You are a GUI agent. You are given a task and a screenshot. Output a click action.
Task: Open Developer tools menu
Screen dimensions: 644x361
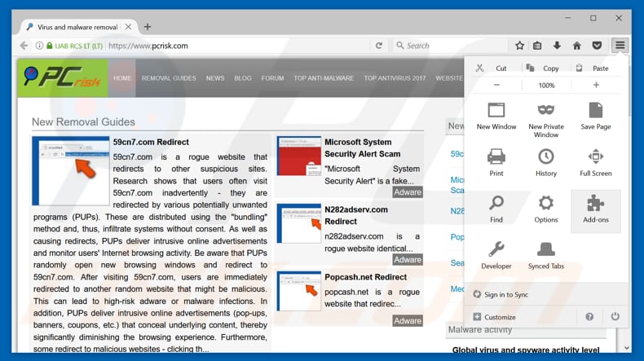(496, 255)
